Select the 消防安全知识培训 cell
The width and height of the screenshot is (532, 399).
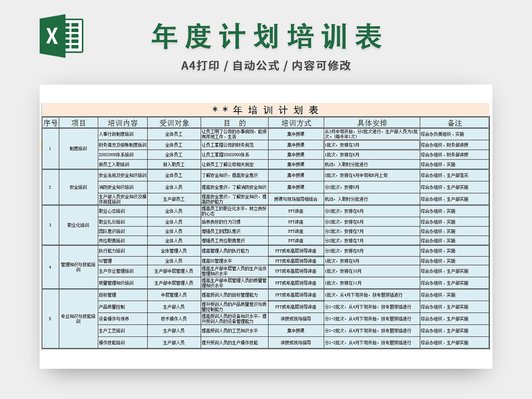click(x=123, y=187)
